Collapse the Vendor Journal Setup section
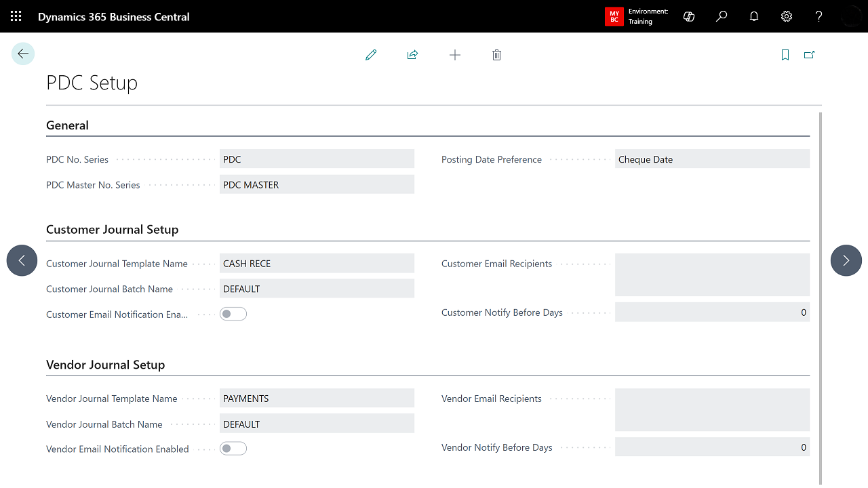This screenshot has width=868, height=488. coord(105,365)
